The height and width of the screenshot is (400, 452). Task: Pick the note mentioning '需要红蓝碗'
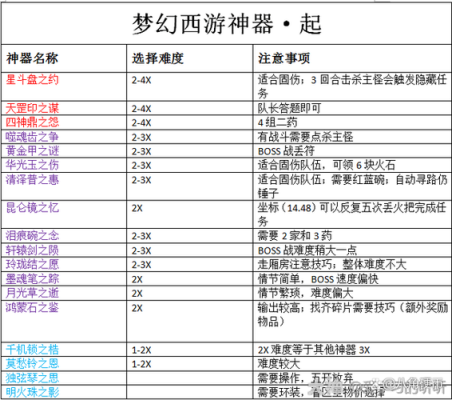coord(352,186)
